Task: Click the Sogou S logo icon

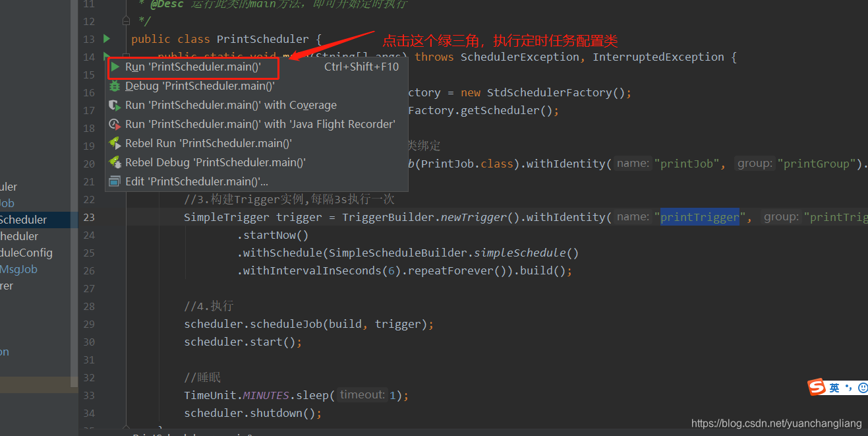Action: tap(817, 387)
